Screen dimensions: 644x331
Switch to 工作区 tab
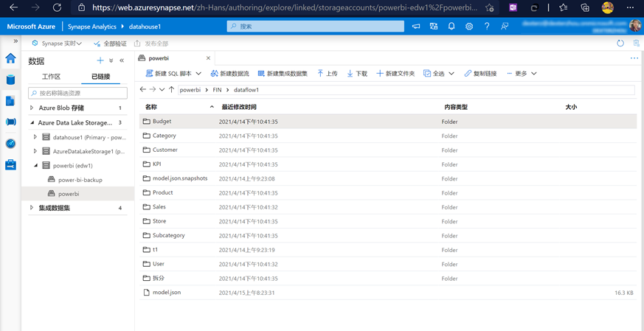(x=52, y=77)
